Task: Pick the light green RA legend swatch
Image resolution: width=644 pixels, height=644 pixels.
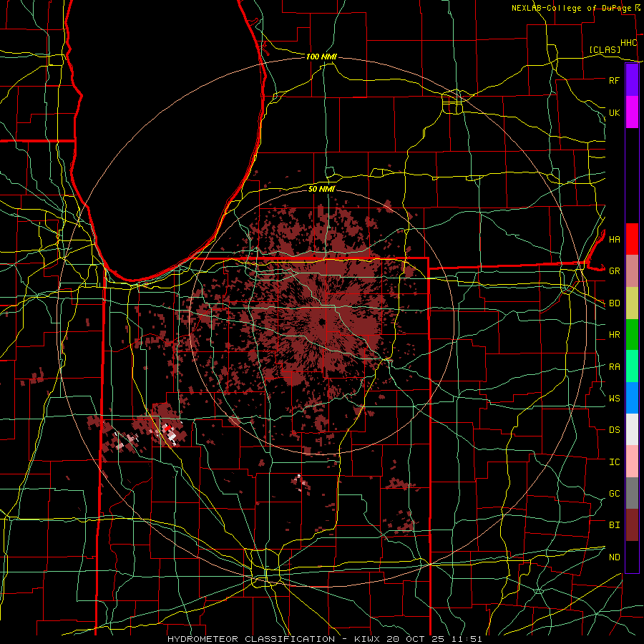Action: [x=632, y=366]
